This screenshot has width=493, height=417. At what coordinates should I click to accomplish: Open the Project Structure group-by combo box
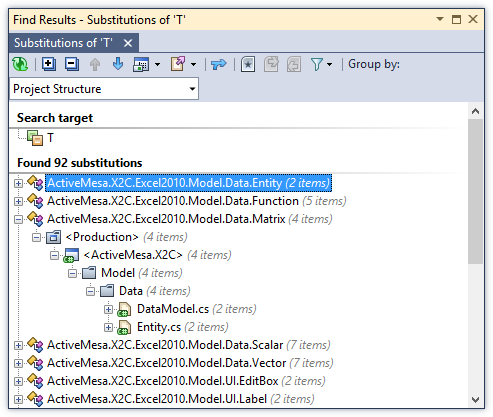104,89
